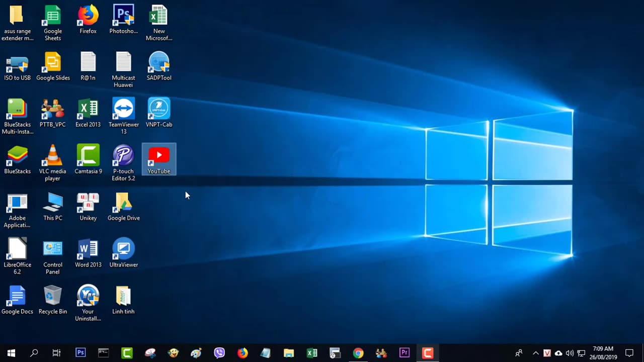This screenshot has height=362, width=644.
Task: Click the YouTube desktop shortcut
Action: [x=159, y=160]
